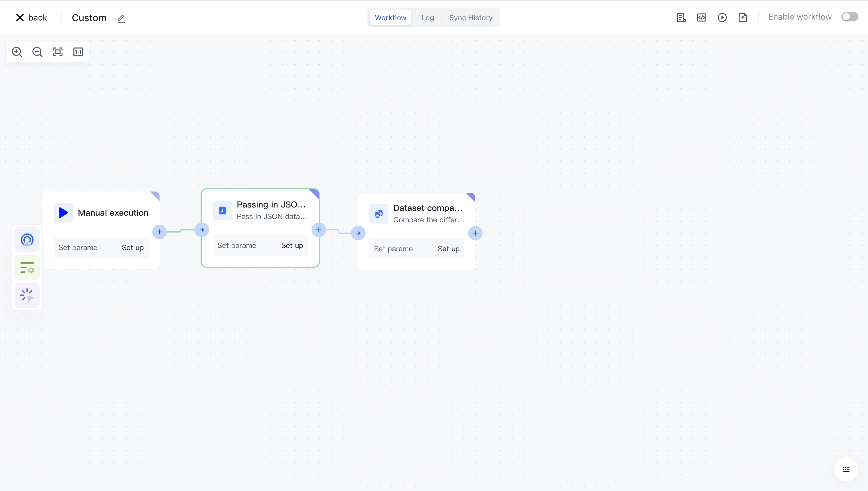Open the code view icon in header
Image resolution: width=868 pixels, height=491 pixels.
(702, 17)
